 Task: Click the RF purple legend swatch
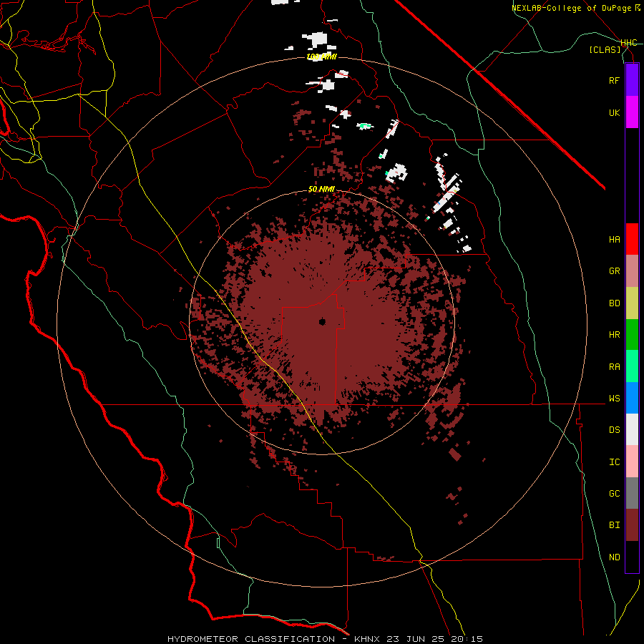coord(632,80)
